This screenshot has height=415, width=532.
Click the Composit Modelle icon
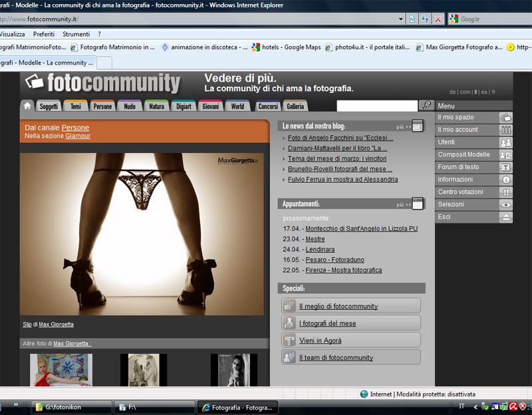click(x=506, y=155)
